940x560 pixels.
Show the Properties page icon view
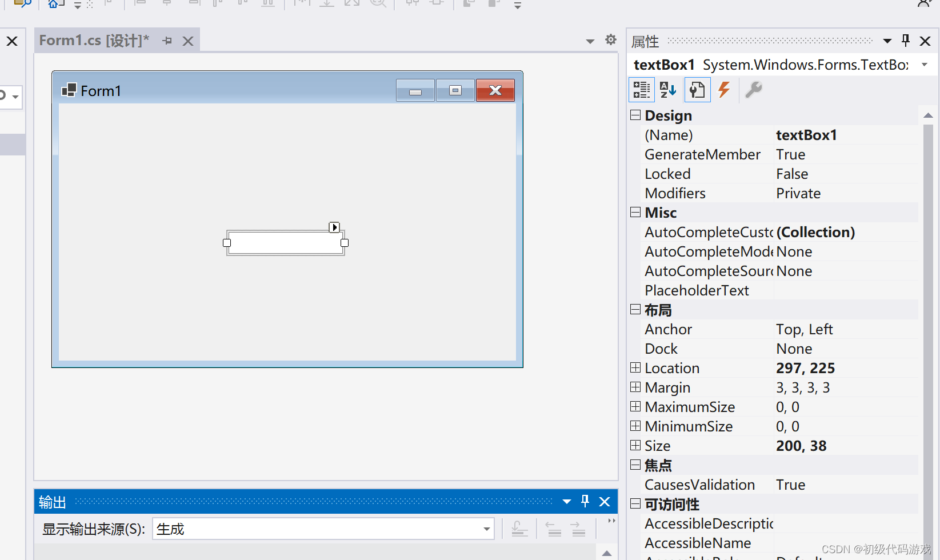coord(697,90)
